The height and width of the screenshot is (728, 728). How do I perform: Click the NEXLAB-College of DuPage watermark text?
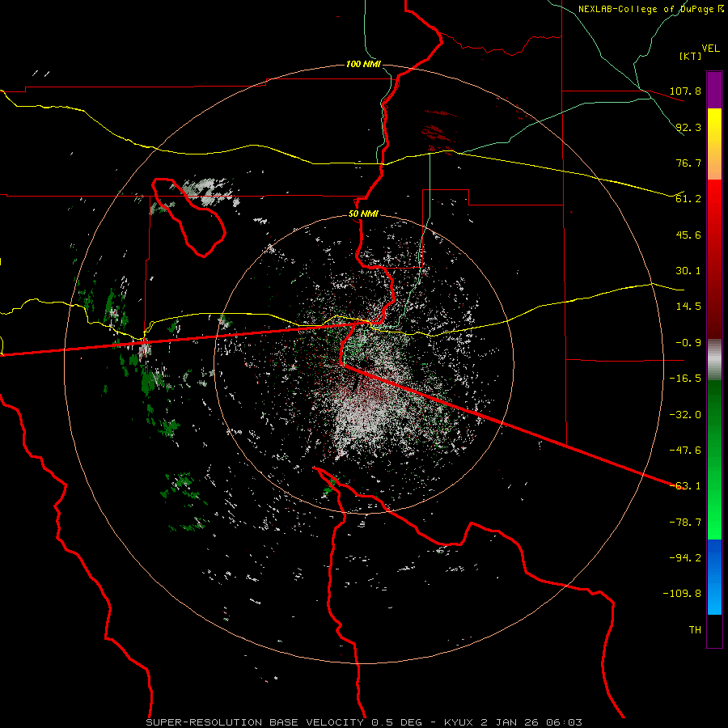650,9
